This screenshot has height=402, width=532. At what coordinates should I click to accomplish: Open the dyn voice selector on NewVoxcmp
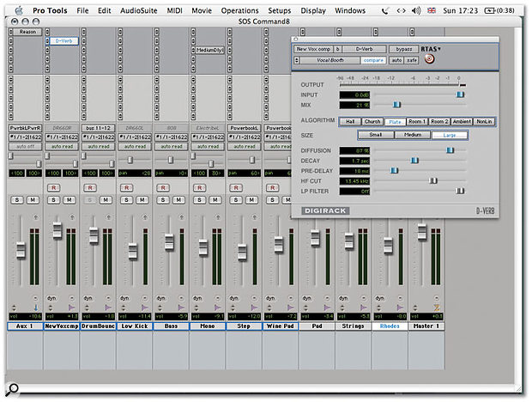click(x=51, y=298)
